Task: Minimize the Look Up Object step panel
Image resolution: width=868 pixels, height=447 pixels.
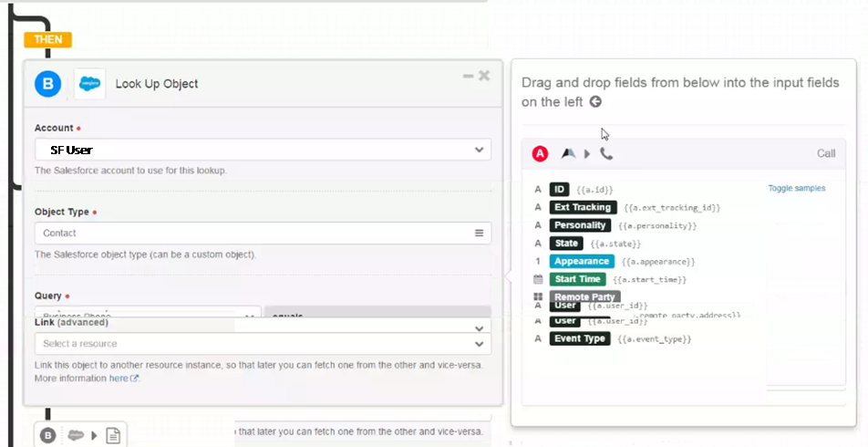Action: [x=469, y=76]
